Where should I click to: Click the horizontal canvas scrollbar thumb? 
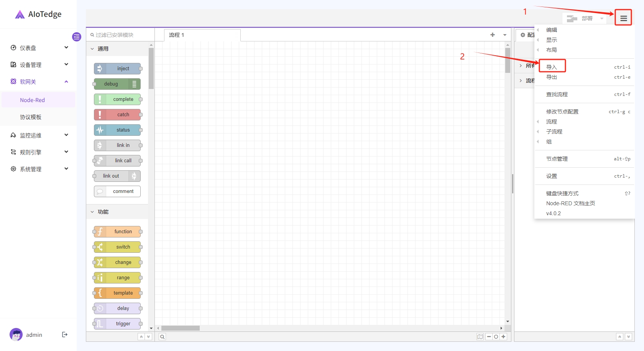click(x=180, y=328)
